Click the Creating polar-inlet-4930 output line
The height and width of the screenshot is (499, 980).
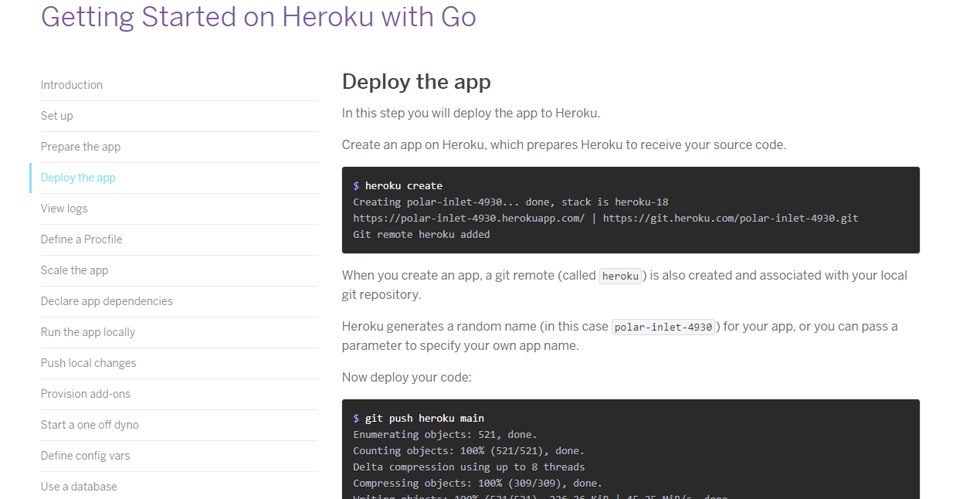[x=510, y=202]
